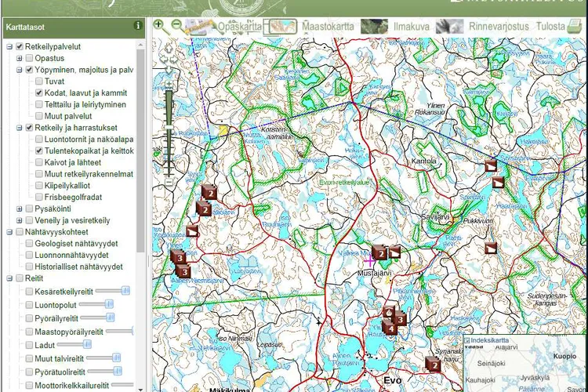Click the pan arrows navigation control
Viewport: 588px width, 392px height.
pos(168,56)
